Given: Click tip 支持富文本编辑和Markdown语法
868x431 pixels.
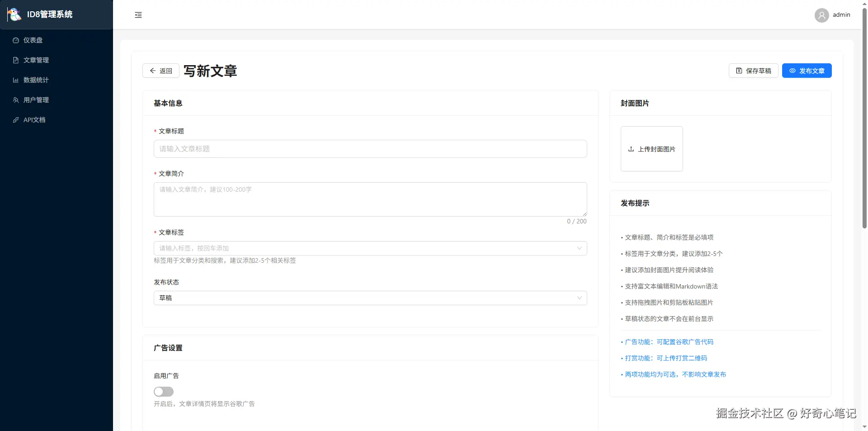Looking at the screenshot, I should click(x=670, y=286).
